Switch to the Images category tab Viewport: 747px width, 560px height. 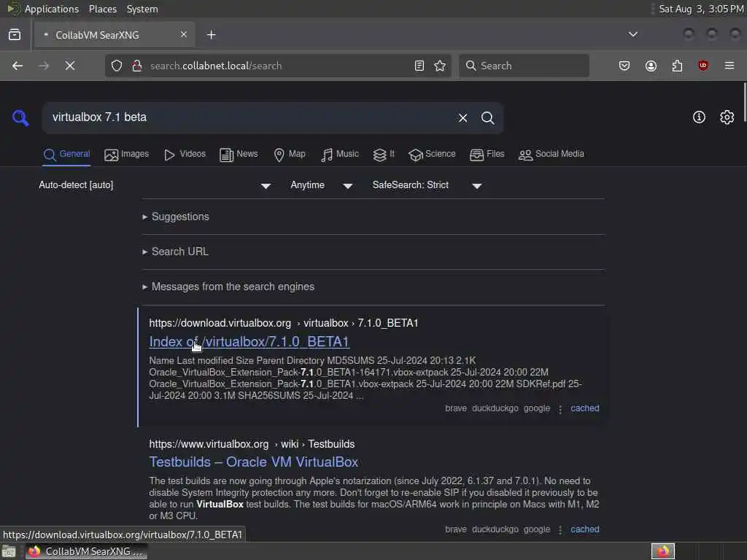click(x=127, y=155)
